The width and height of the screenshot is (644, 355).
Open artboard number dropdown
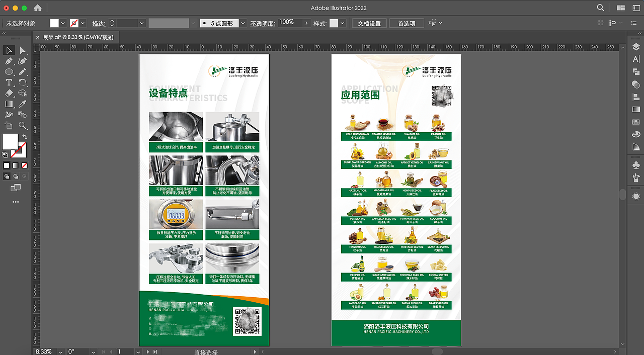(x=138, y=351)
